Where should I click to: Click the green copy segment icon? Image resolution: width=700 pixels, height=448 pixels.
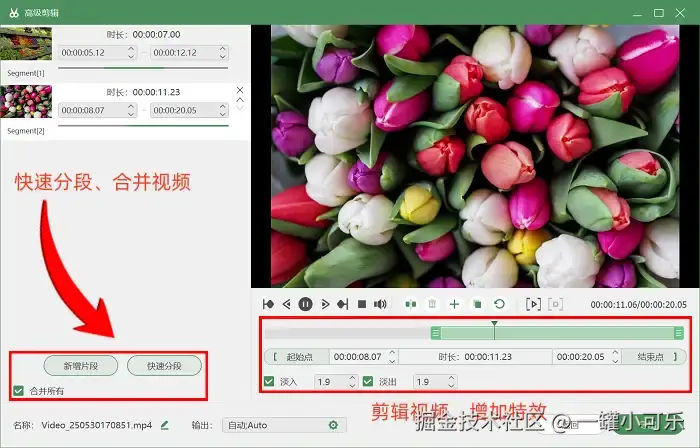pos(477,304)
